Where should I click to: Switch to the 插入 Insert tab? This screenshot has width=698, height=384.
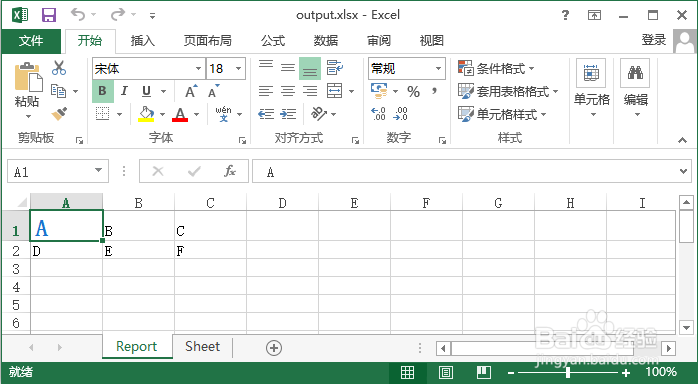coord(142,41)
